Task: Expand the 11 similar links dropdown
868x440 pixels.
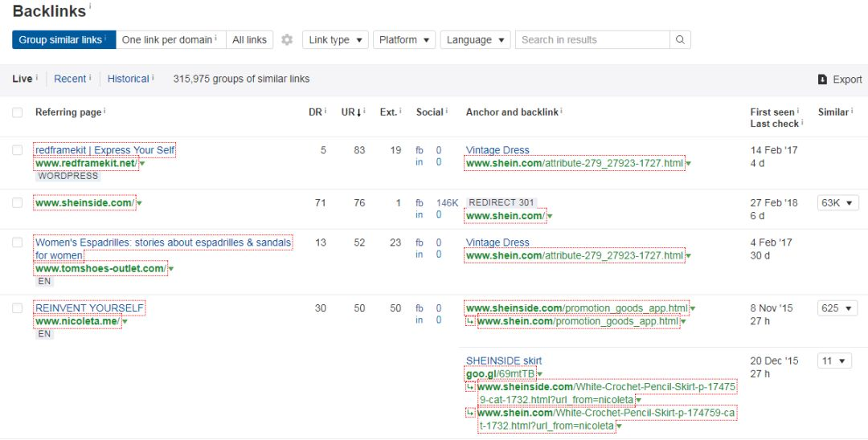Action: [834, 361]
